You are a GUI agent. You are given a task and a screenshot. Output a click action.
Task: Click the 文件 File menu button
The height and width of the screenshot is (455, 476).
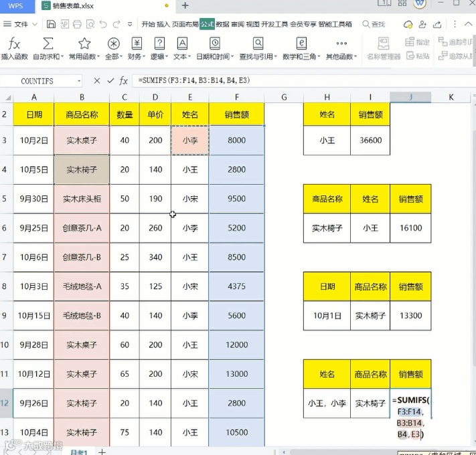[x=21, y=24]
